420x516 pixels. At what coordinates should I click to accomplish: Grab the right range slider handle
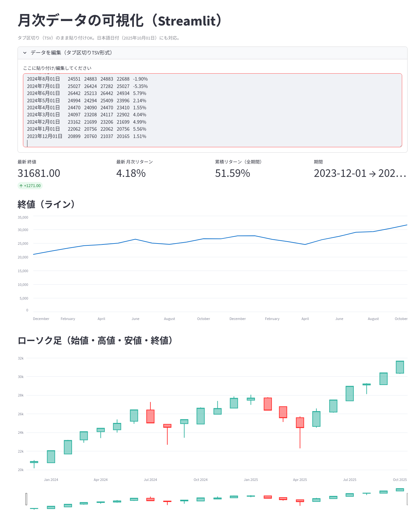click(x=407, y=499)
